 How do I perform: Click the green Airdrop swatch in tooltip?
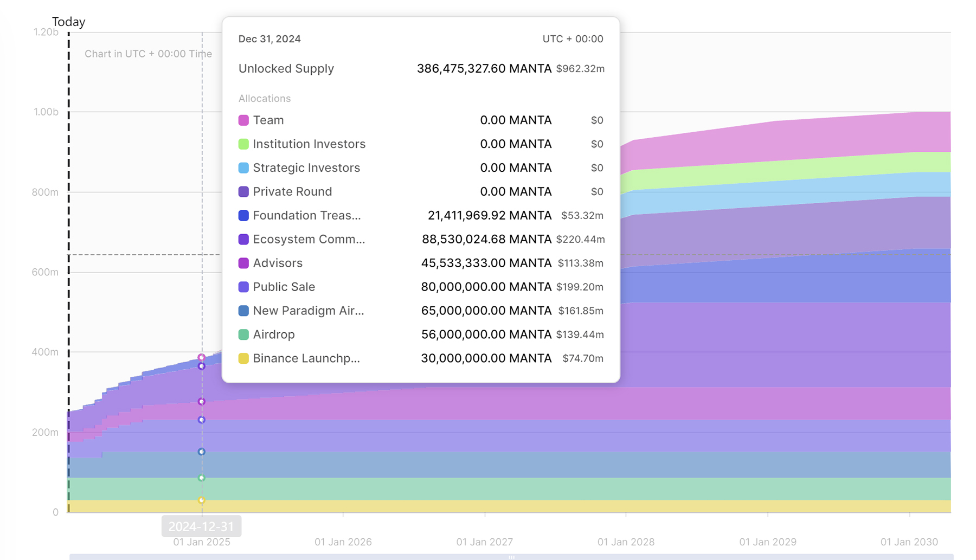243,334
